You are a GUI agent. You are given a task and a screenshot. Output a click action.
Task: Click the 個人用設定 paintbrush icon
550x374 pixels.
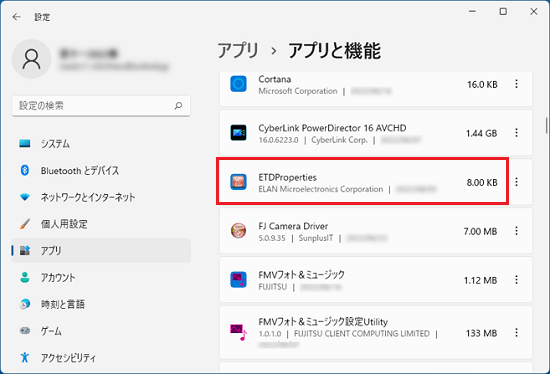click(x=25, y=223)
